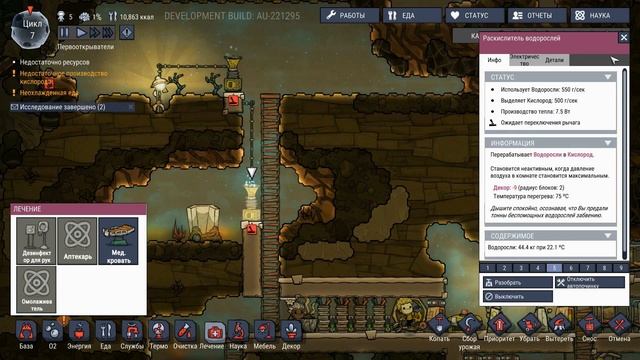Switch to the Электричество tab
The height and width of the screenshot is (360, 640).
(524, 60)
